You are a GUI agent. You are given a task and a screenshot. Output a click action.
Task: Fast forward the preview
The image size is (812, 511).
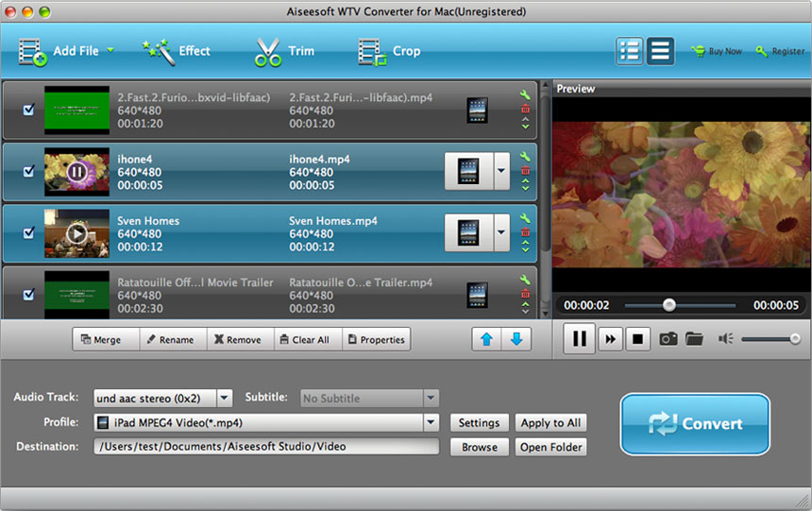click(x=611, y=339)
